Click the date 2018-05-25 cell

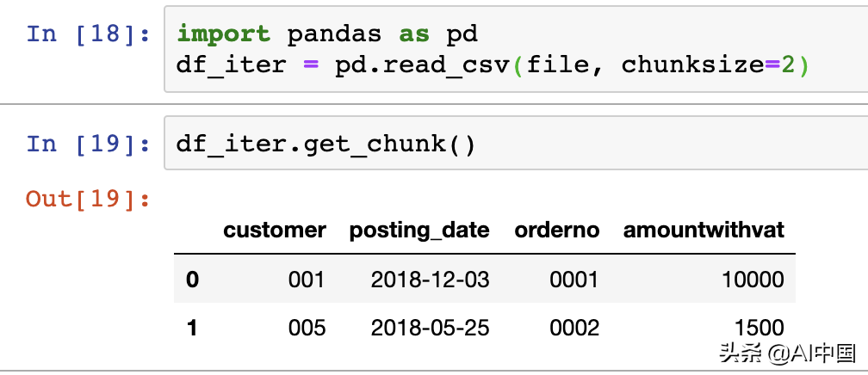(431, 329)
